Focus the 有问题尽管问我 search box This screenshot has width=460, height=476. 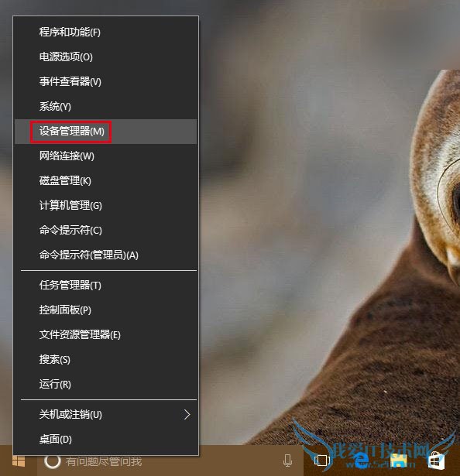(x=170, y=461)
